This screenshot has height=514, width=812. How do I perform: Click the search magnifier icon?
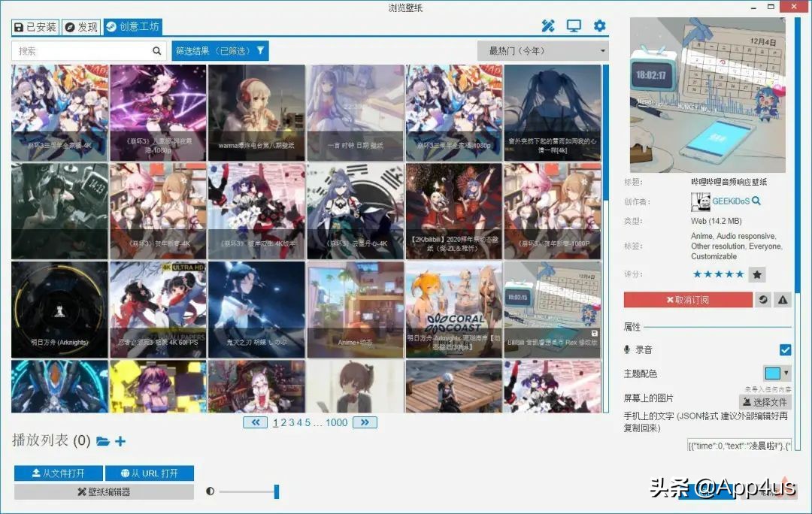point(156,50)
